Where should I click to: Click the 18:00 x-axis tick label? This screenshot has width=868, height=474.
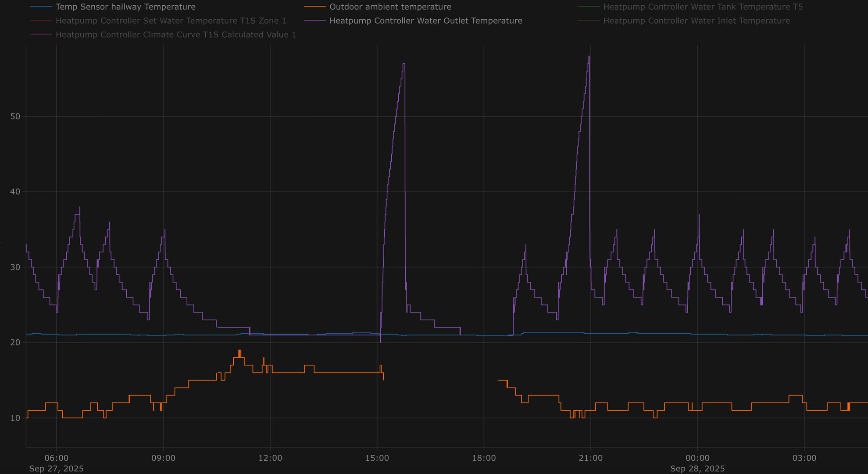click(x=484, y=458)
